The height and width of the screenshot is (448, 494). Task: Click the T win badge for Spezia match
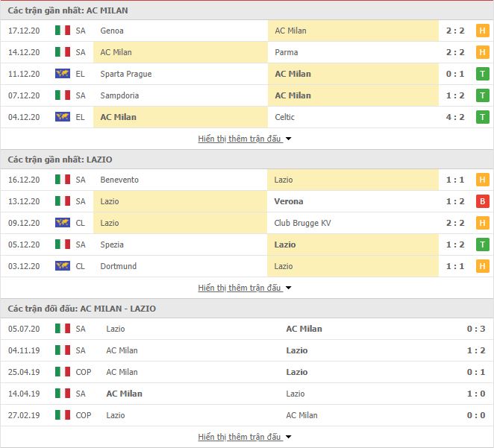coord(482,244)
